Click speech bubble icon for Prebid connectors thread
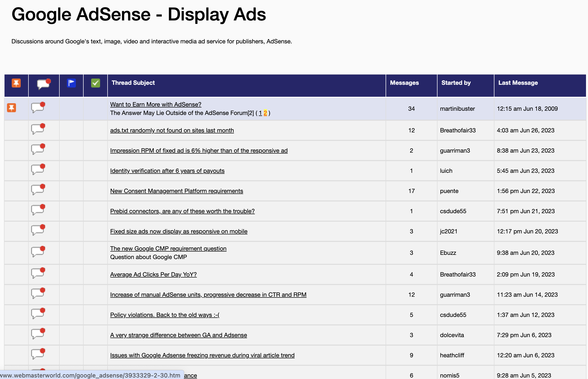The width and height of the screenshot is (588, 379). coord(38,210)
